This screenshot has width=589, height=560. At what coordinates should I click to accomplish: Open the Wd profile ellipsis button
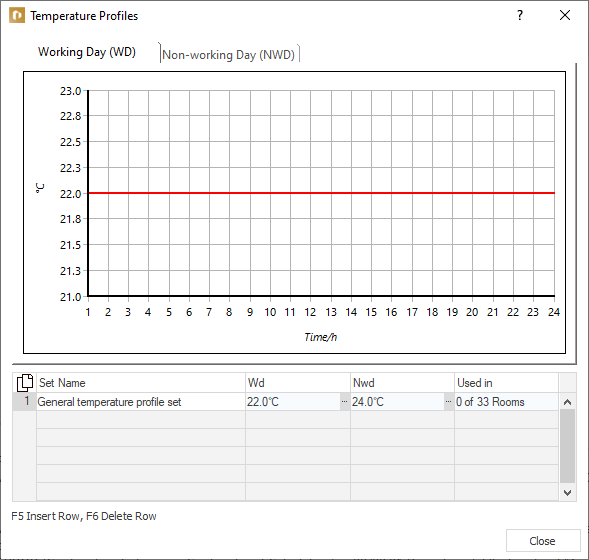pyautogui.click(x=344, y=402)
